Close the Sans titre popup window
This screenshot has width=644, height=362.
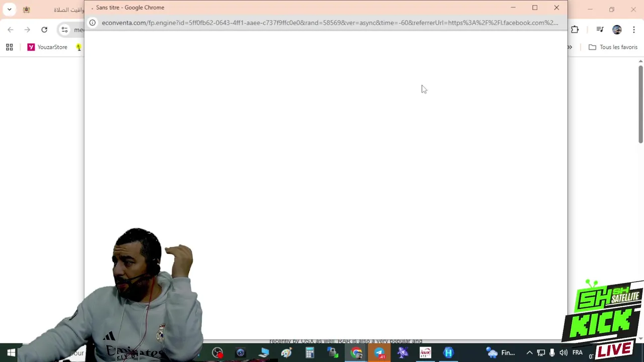(x=556, y=8)
